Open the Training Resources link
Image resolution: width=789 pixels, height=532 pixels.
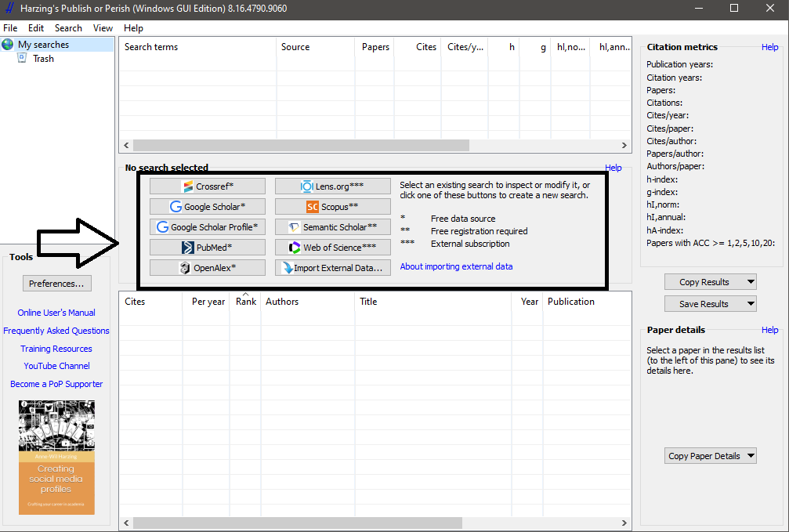coord(56,349)
